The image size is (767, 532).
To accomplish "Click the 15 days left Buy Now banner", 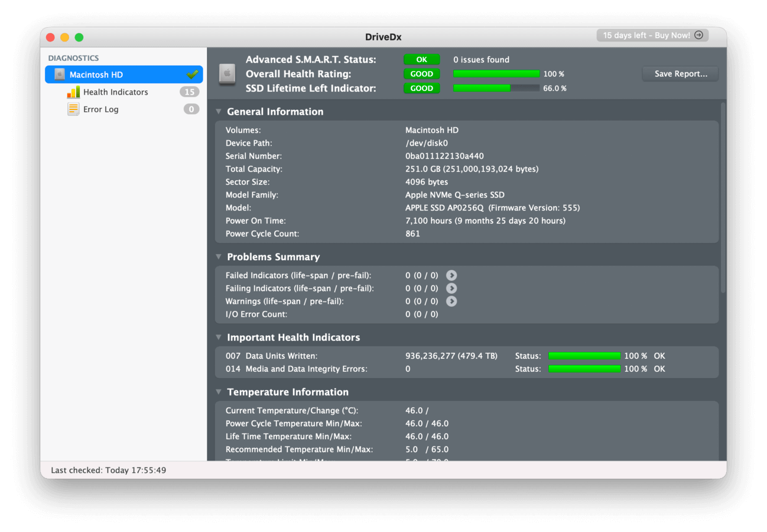I will (652, 35).
